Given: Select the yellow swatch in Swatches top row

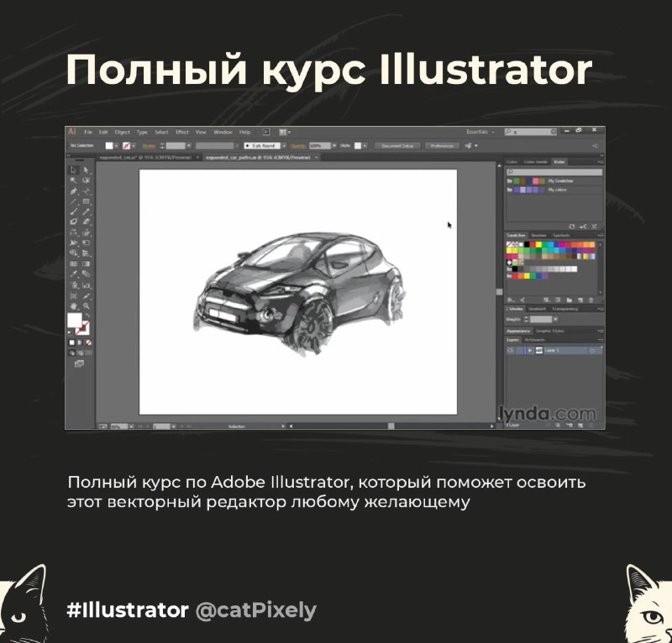Looking at the screenshot, I should 538,244.
